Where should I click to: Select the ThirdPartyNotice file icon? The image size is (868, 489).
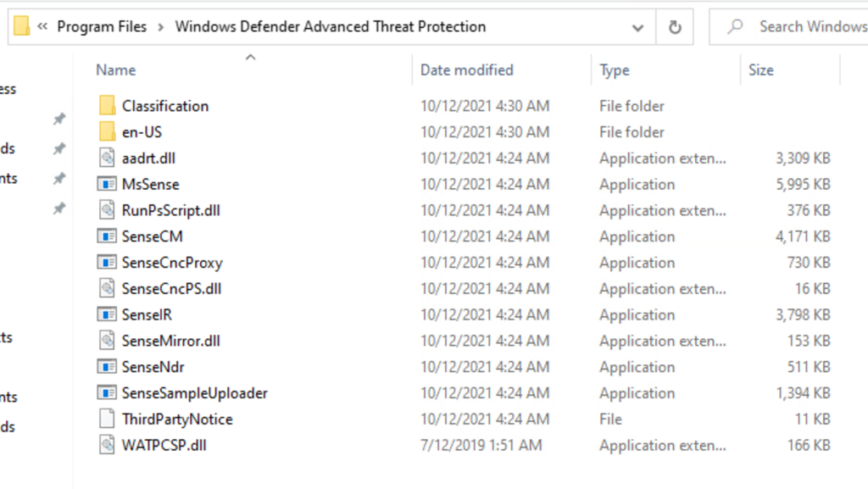pyautogui.click(x=107, y=420)
